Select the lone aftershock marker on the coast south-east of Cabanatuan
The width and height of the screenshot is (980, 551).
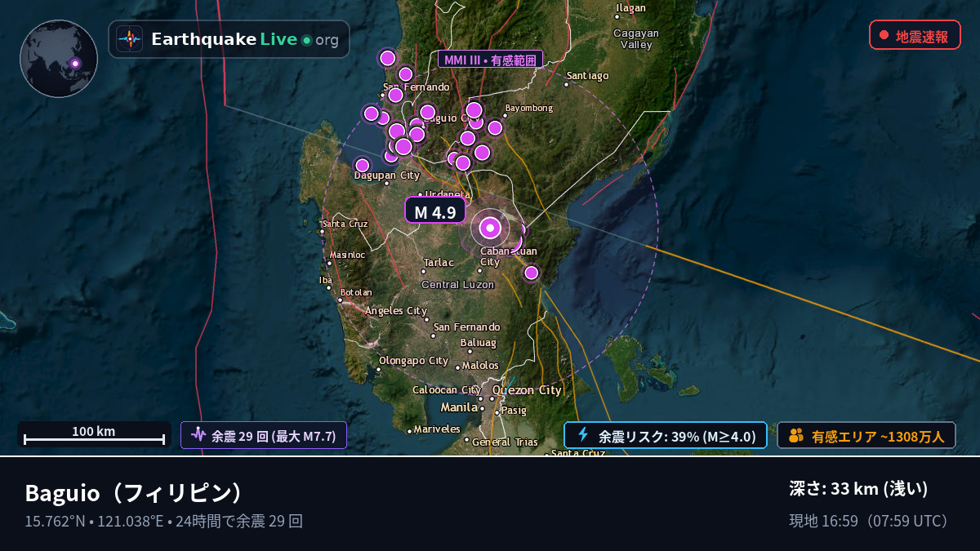532,273
